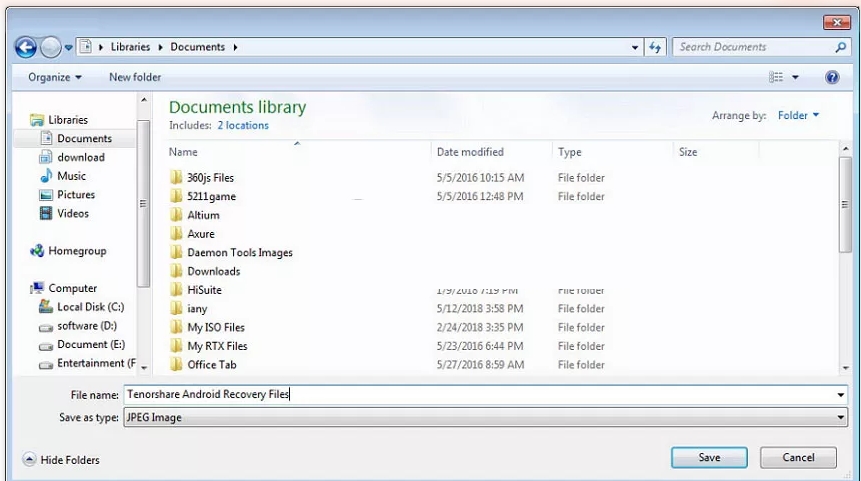Expand the Arrange by Folder dropdown

[798, 116]
